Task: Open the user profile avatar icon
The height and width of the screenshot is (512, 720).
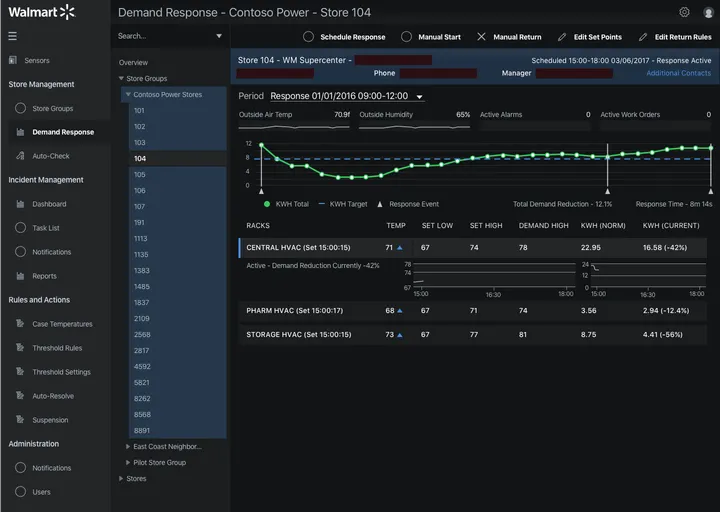Action: [708, 12]
